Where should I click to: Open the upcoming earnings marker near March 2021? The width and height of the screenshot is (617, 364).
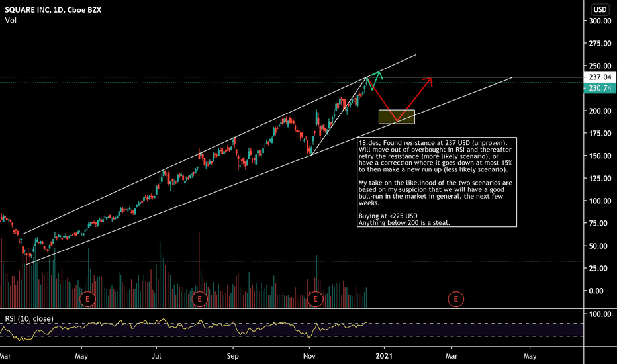(x=455, y=299)
